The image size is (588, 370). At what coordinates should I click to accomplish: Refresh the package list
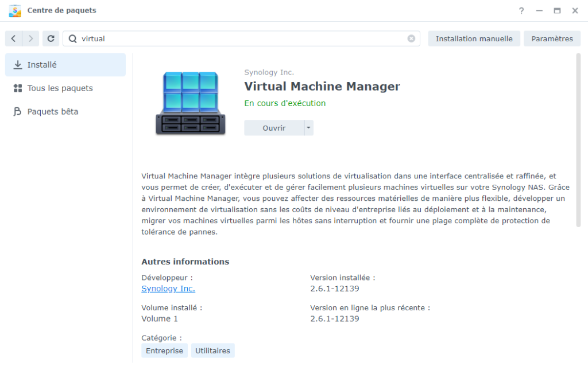pyautogui.click(x=51, y=38)
